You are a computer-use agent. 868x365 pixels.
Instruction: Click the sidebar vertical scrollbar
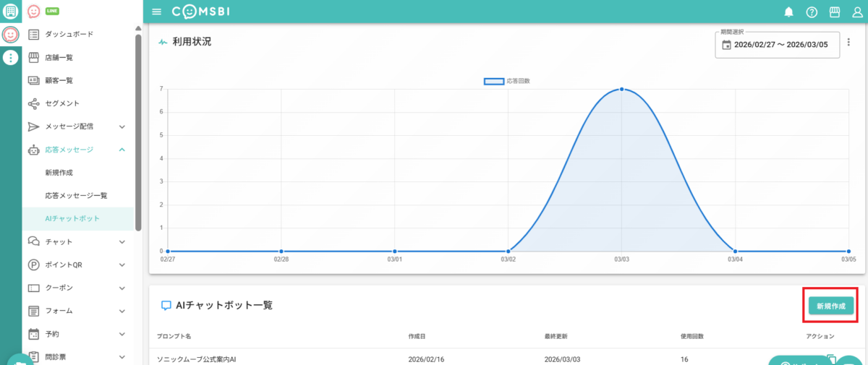click(138, 130)
